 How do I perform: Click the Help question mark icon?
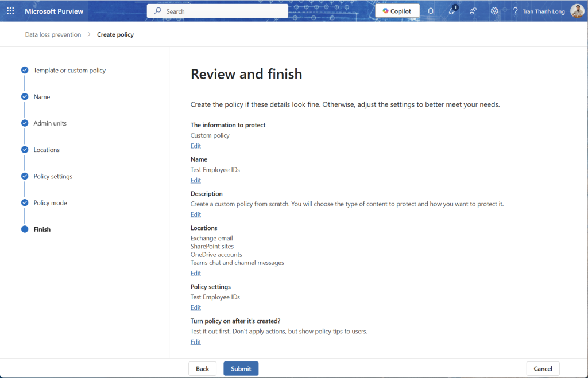pos(515,11)
